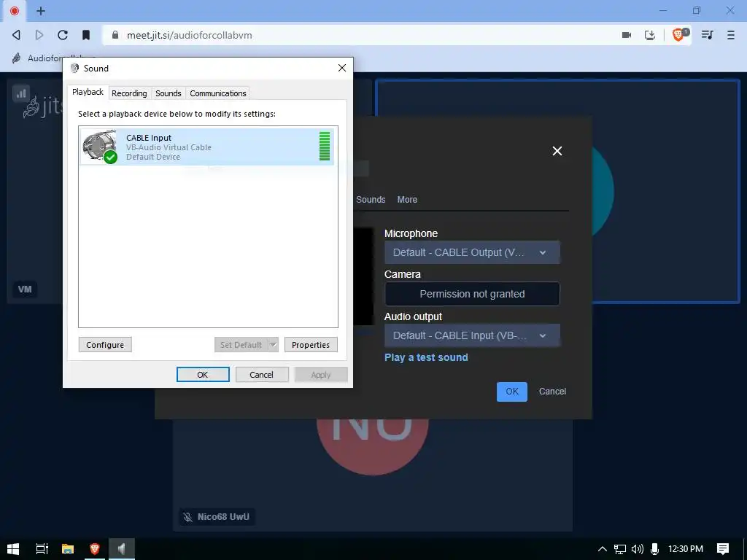
Task: Click the muted mic icon beside Nico68 UwU
Action: 188,517
